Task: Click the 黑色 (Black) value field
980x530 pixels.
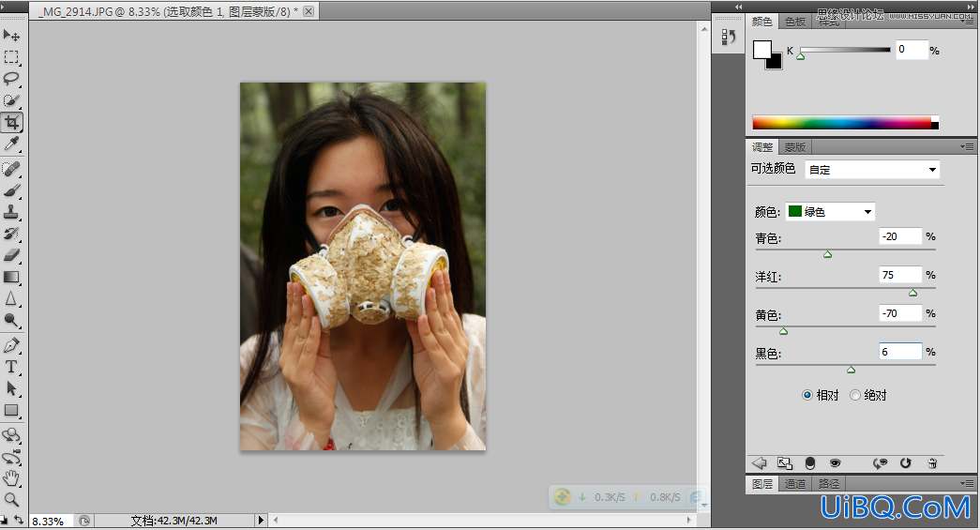Action: pos(900,352)
